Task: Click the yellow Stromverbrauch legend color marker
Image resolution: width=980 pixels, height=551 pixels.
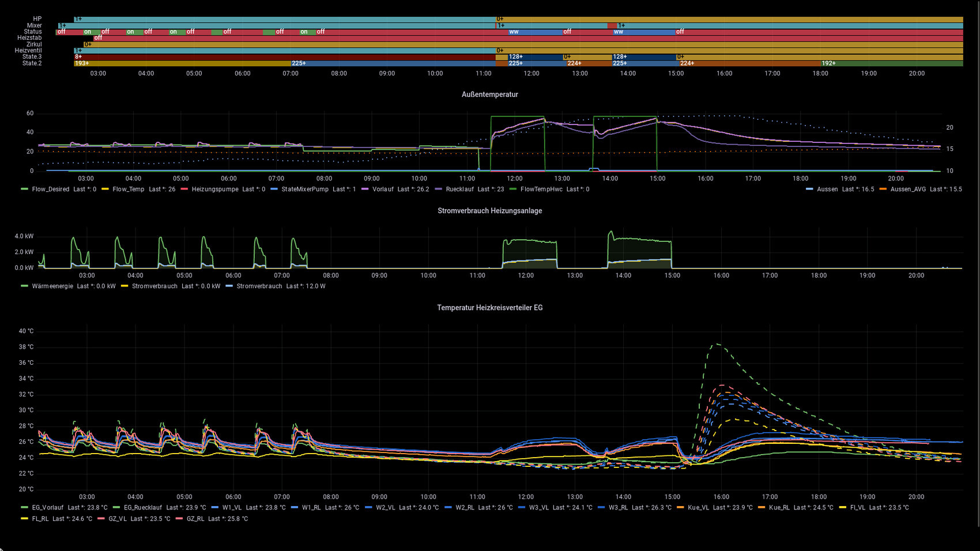Action: point(124,286)
